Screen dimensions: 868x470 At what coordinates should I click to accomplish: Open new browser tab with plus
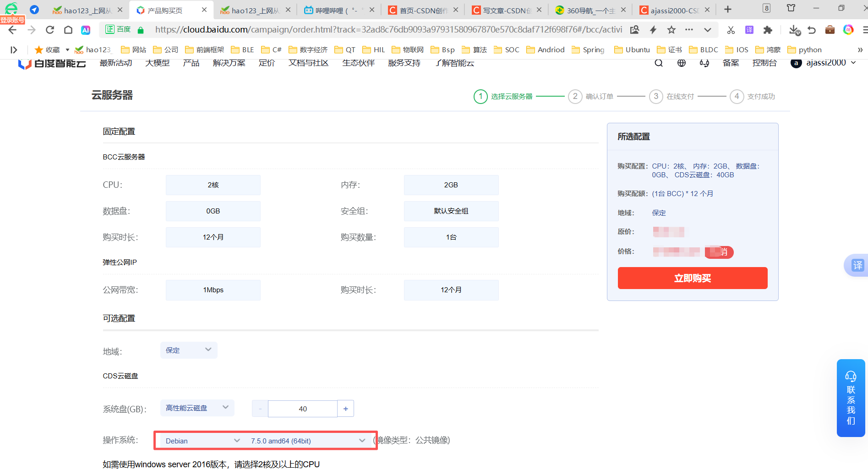tap(728, 9)
